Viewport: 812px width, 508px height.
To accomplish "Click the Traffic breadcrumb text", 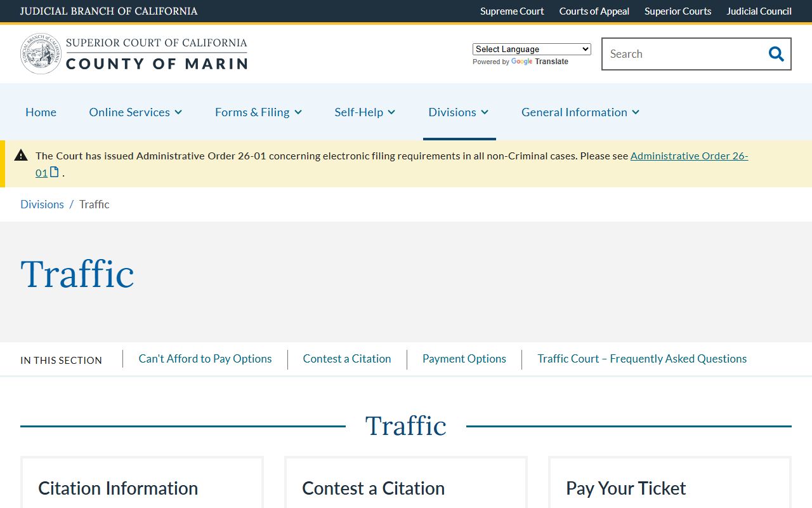I will pos(95,204).
